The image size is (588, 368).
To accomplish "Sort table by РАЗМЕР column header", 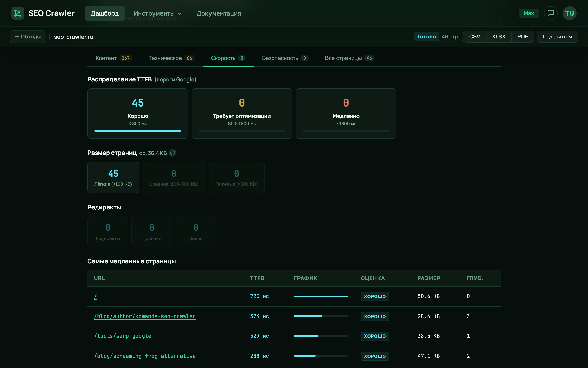I will [429, 278].
